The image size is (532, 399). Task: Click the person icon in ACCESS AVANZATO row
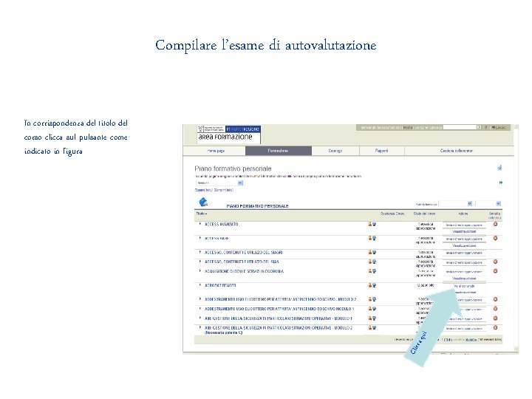[370, 225]
